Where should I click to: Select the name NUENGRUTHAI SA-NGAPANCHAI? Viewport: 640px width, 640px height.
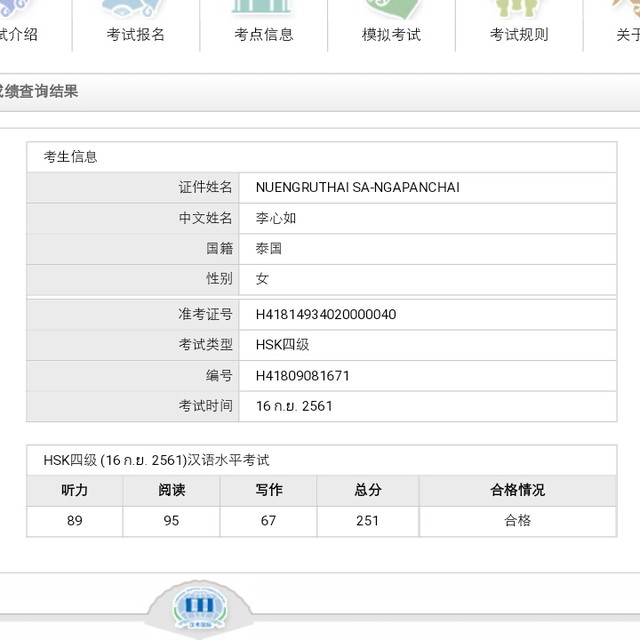(x=358, y=187)
